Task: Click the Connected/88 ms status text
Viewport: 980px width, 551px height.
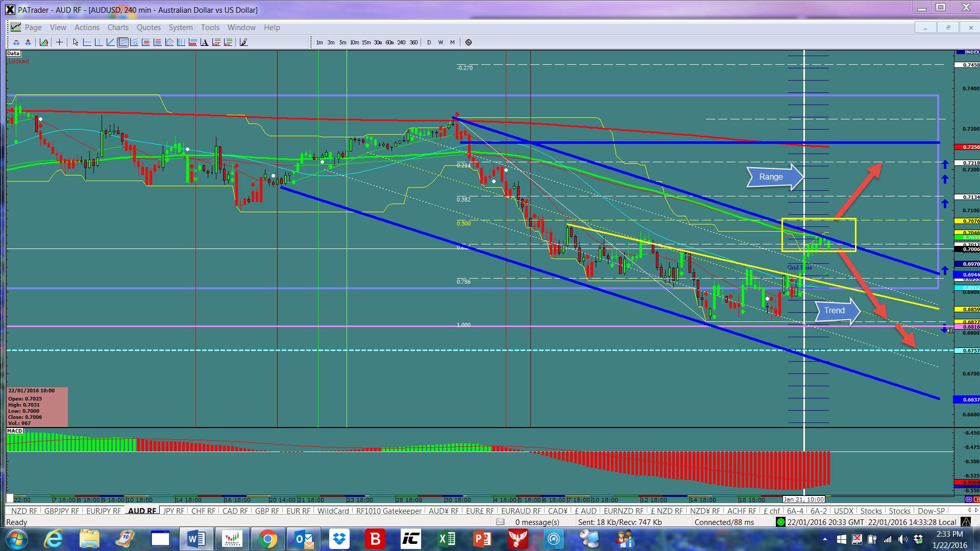Action: [724, 522]
